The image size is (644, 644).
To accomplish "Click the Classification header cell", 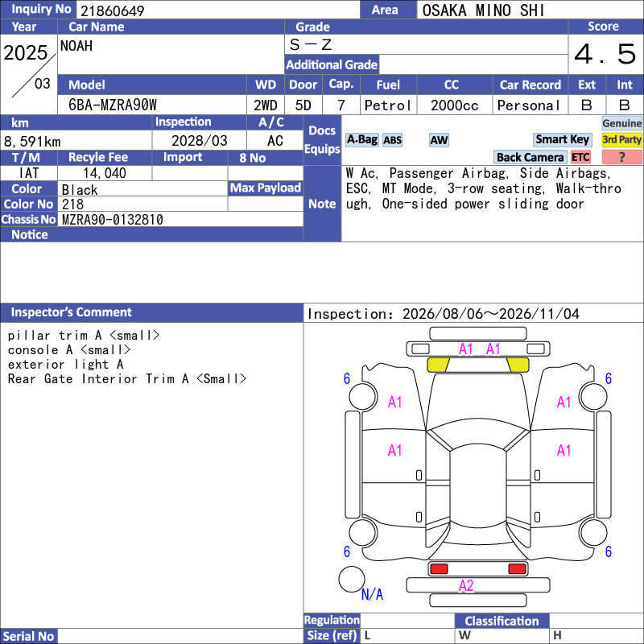I will click(502, 621).
